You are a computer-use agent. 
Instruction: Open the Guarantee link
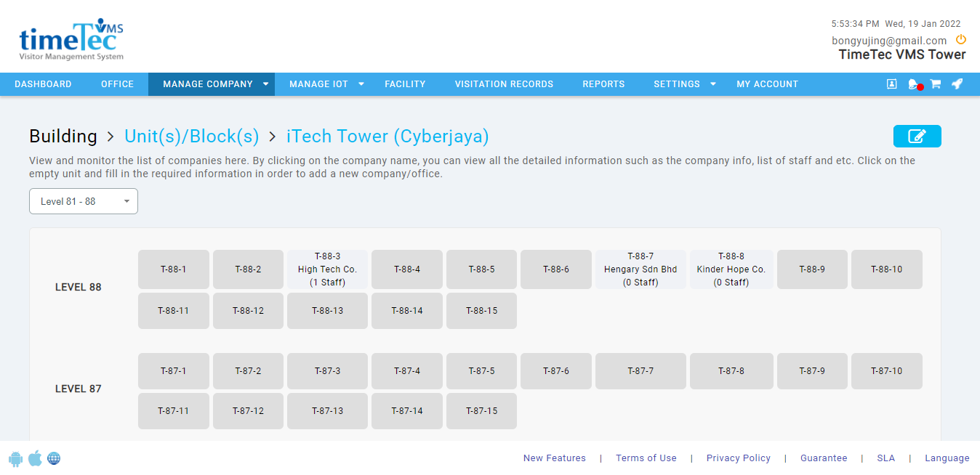[824, 458]
